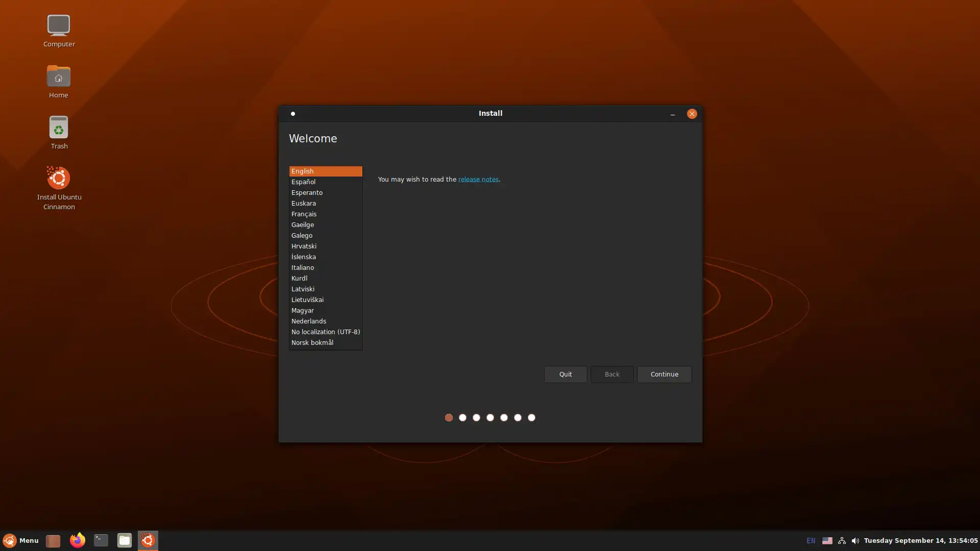Open Firefox from the taskbar
Viewport: 980px width, 551px height.
coord(77,540)
